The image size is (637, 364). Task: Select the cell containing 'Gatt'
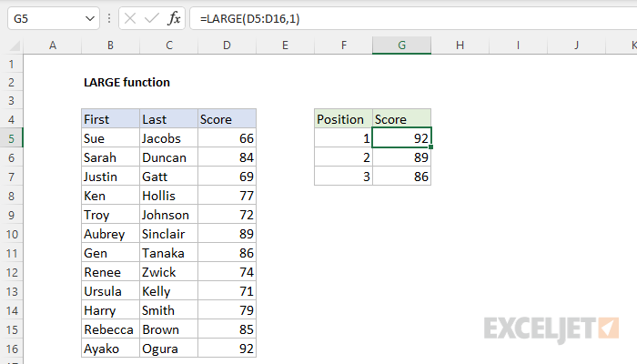point(169,177)
